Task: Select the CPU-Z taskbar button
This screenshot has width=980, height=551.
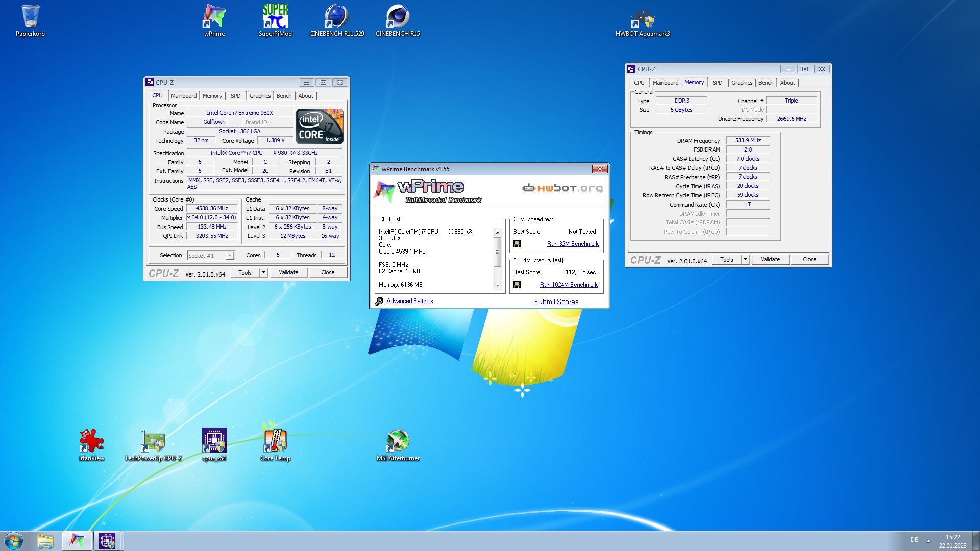Action: [x=107, y=541]
